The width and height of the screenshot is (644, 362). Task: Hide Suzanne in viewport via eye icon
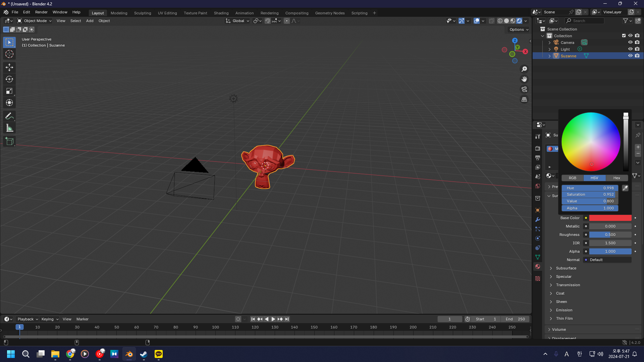[630, 56]
